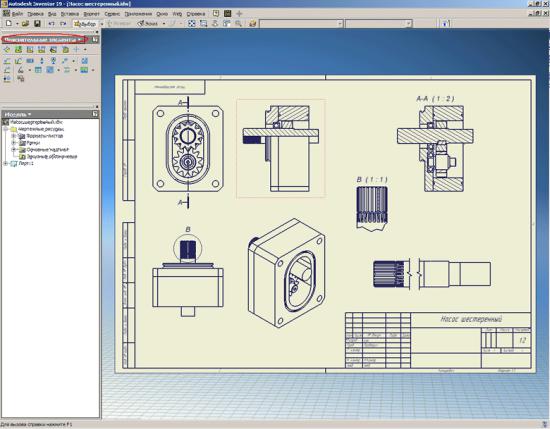Click status bar help hint text
Viewport: 550px width, 429px height.
click(x=36, y=424)
